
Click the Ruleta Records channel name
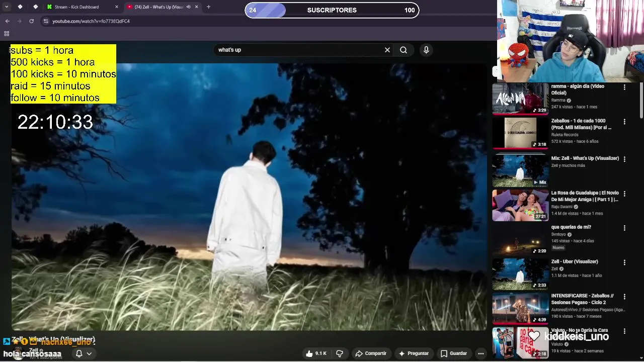565,135
